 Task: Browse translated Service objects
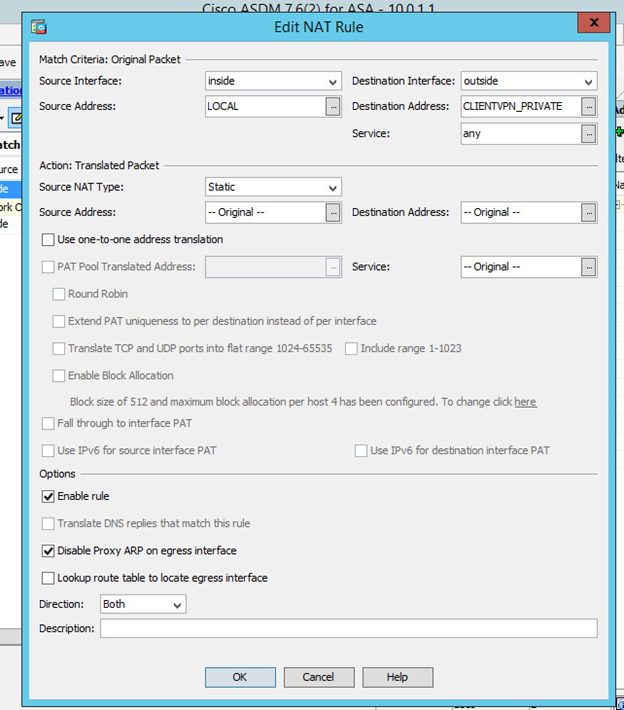589,267
